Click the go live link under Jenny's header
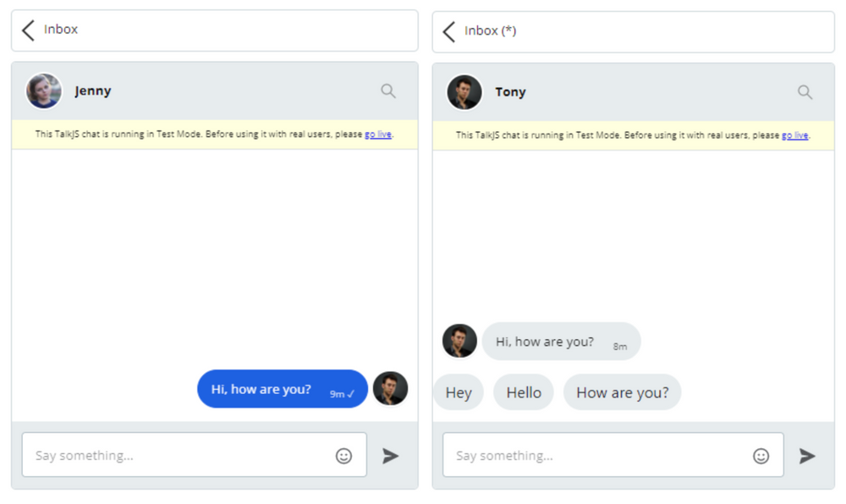The image size is (846, 504). (x=379, y=134)
